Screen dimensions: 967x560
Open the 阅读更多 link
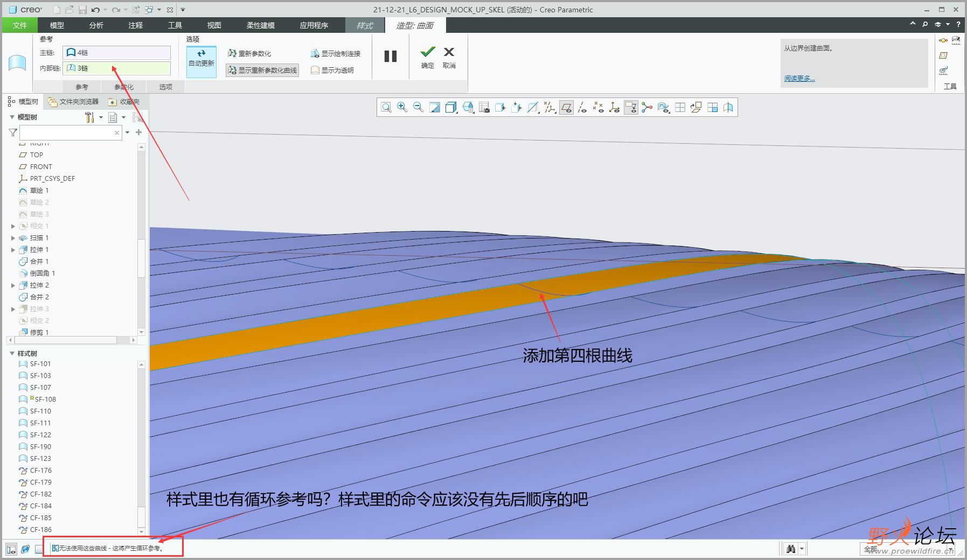tap(799, 79)
